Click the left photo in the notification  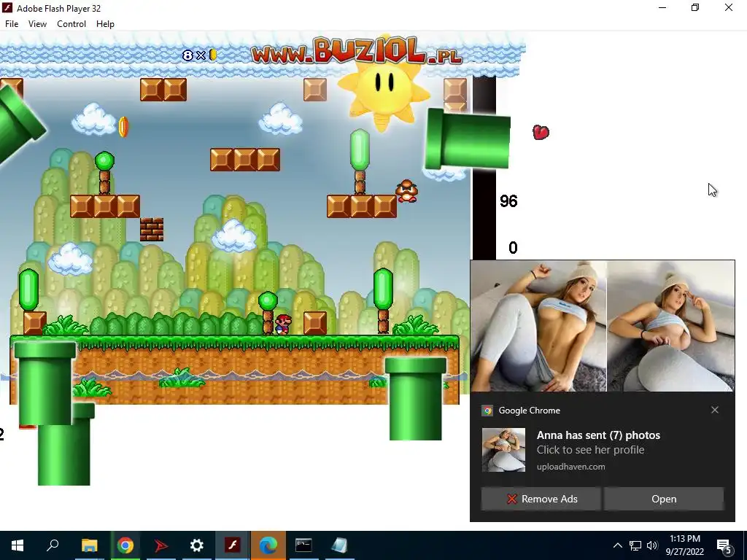tap(538, 326)
